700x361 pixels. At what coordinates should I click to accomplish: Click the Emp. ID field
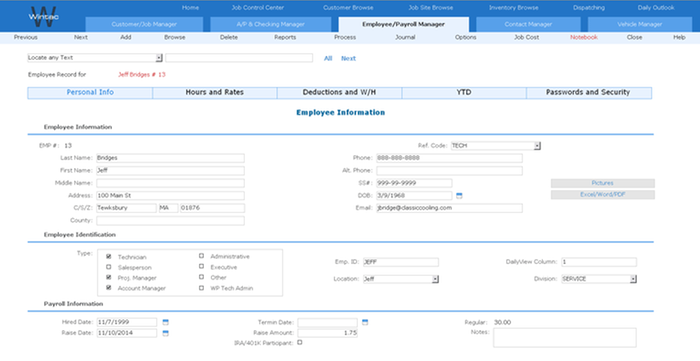tap(400, 262)
